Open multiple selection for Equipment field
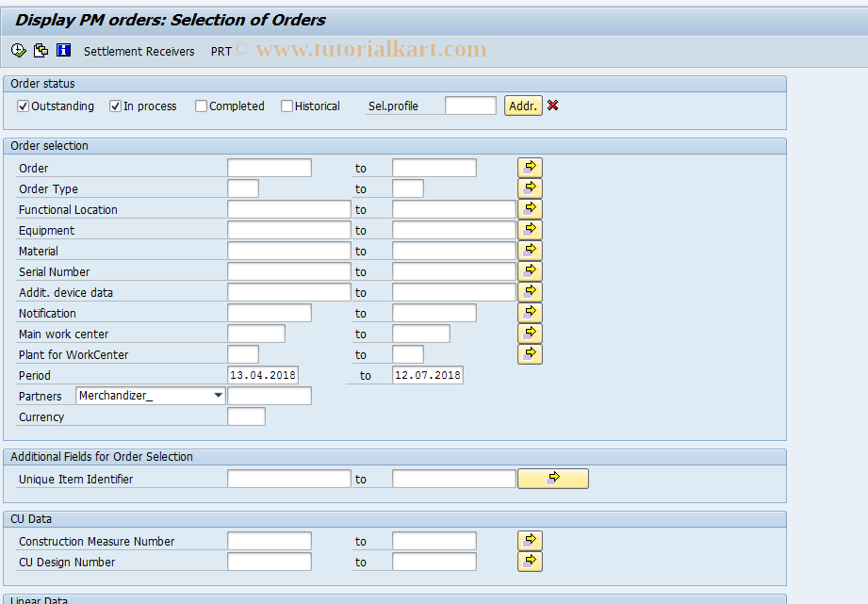 [x=529, y=229]
